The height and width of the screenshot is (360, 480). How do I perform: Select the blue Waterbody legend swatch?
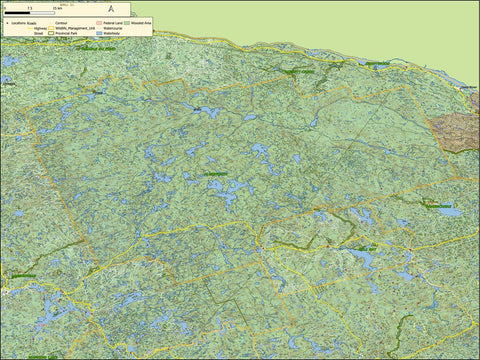(x=99, y=33)
